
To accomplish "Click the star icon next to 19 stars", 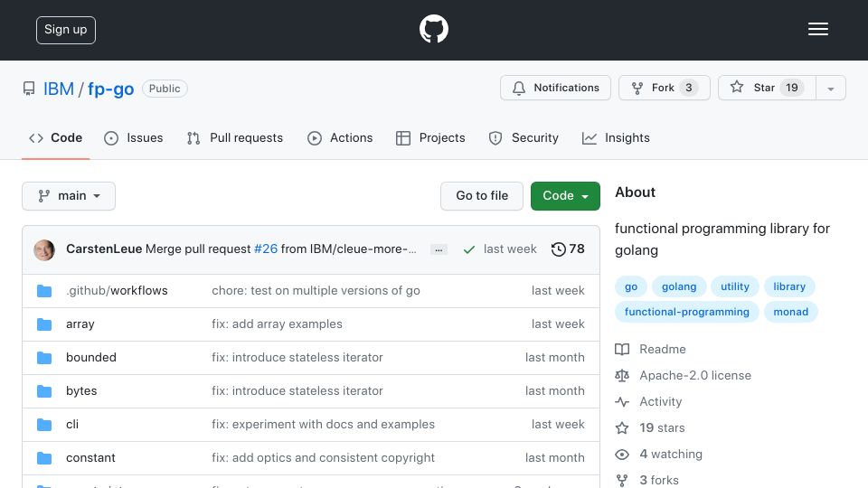I will click(x=622, y=427).
